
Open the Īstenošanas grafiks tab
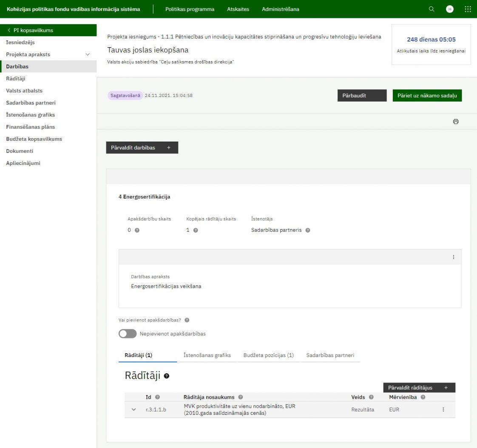coord(207,355)
